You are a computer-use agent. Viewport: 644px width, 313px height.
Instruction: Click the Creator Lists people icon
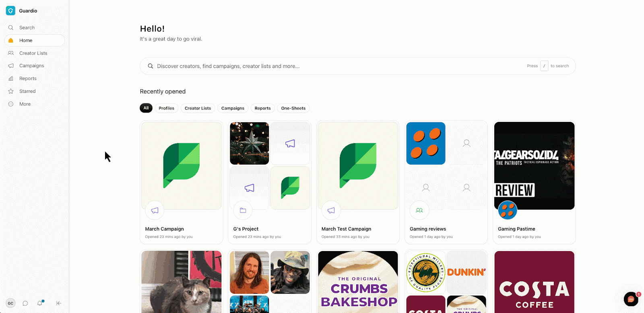11,53
